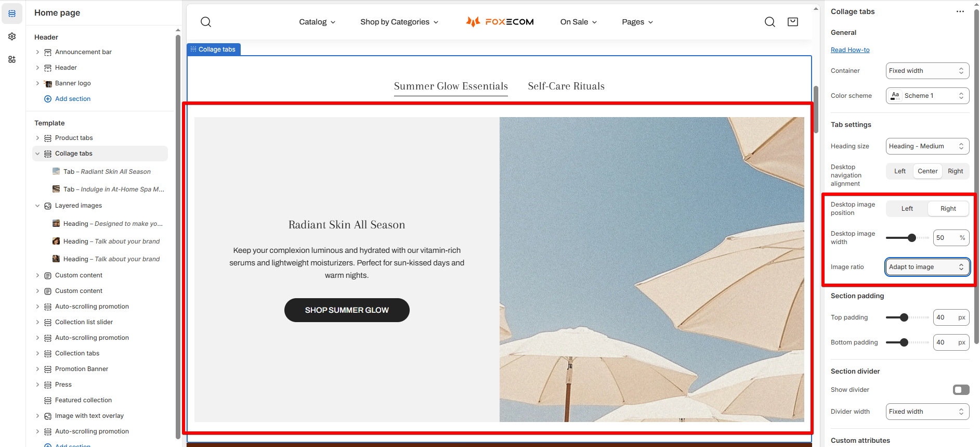Screen dimensions: 980x447
Task: Open the Color scheme dropdown
Action: coord(927,96)
